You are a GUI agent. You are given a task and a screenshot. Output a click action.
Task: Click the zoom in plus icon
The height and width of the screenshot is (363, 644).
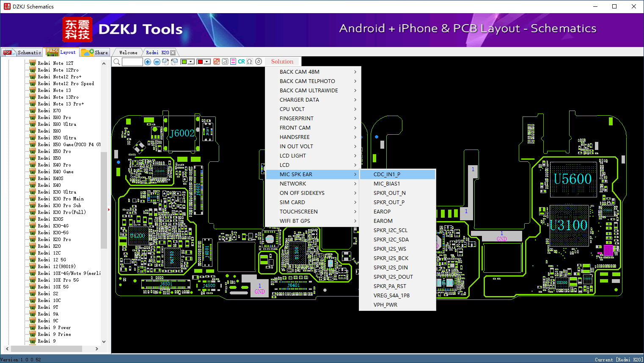[148, 62]
